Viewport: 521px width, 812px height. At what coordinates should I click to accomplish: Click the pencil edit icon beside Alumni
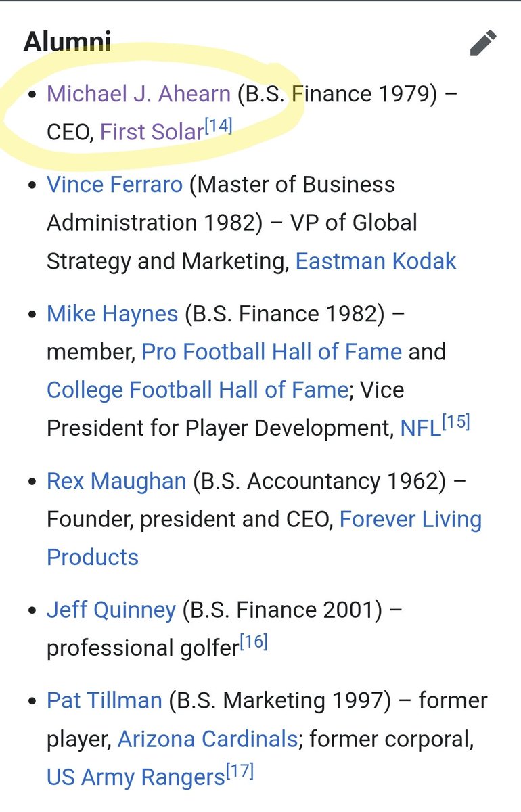click(x=483, y=43)
